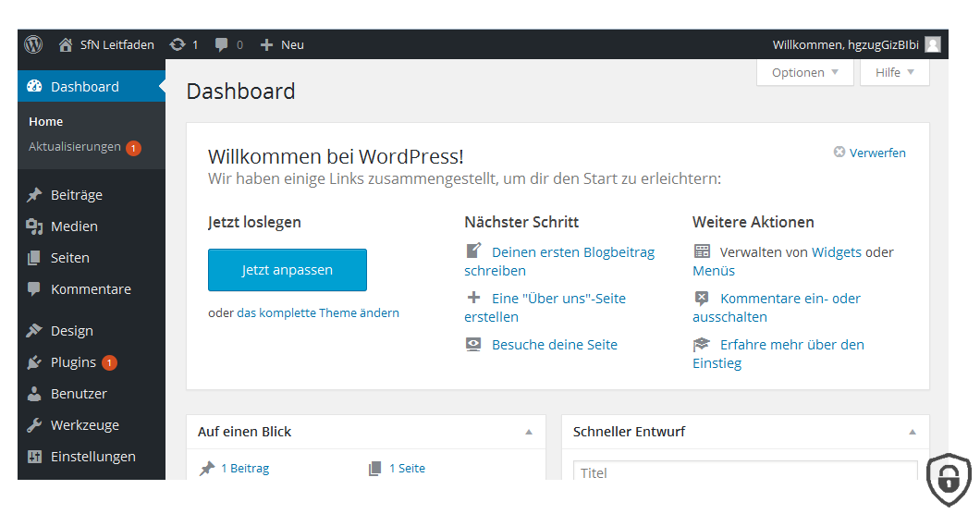The width and height of the screenshot is (980, 514).
Task: Collapse the Schneller Entwurf panel
Action: point(913,432)
